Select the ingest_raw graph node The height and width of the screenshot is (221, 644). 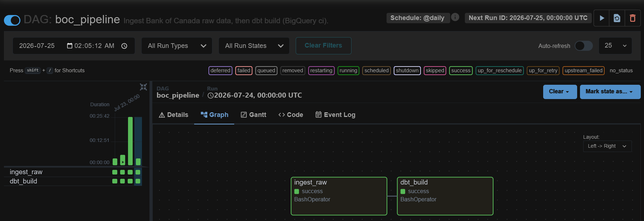[x=339, y=196]
